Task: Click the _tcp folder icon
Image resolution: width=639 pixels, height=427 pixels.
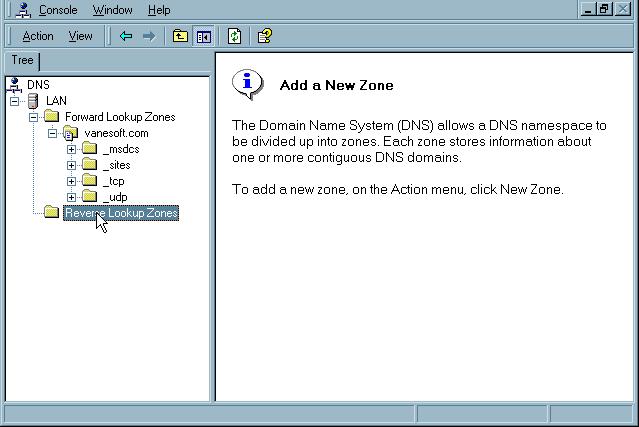Action: [89, 180]
